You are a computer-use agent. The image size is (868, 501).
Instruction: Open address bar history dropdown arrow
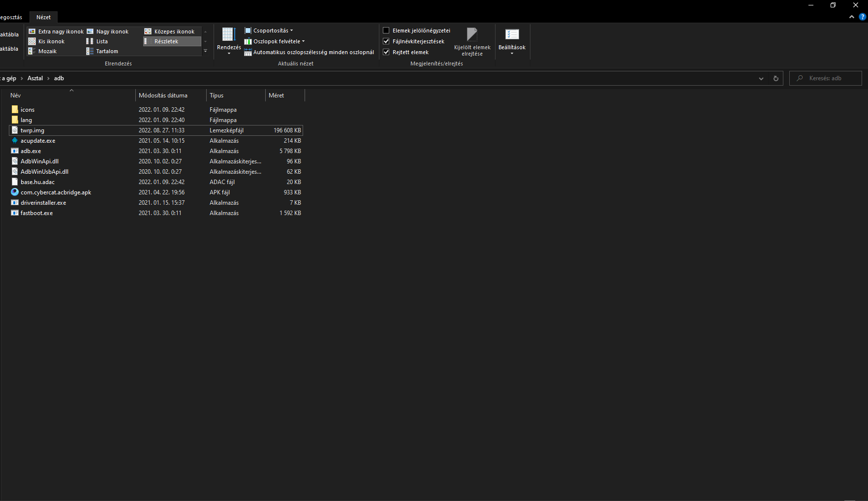click(x=761, y=78)
